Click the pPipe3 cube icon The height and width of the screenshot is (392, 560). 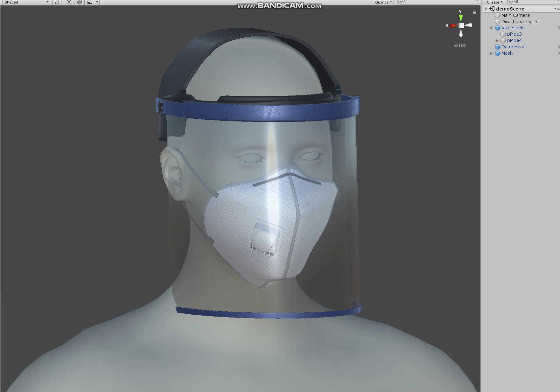(503, 34)
